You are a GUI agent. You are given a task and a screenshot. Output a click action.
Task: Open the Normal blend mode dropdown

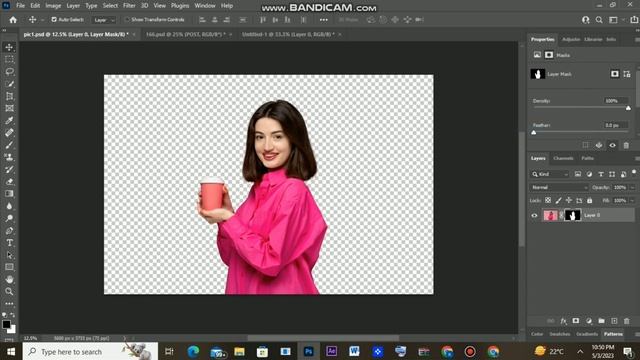(559, 187)
